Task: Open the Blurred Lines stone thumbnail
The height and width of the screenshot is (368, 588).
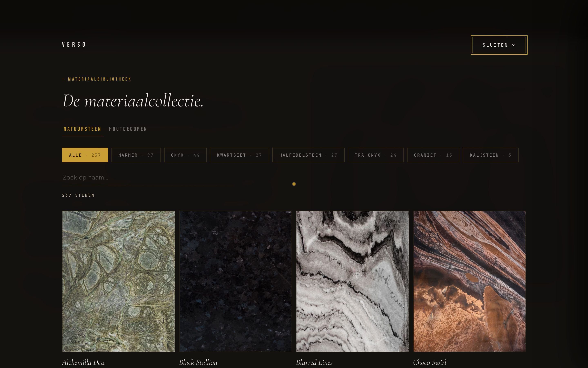Action: click(x=352, y=281)
